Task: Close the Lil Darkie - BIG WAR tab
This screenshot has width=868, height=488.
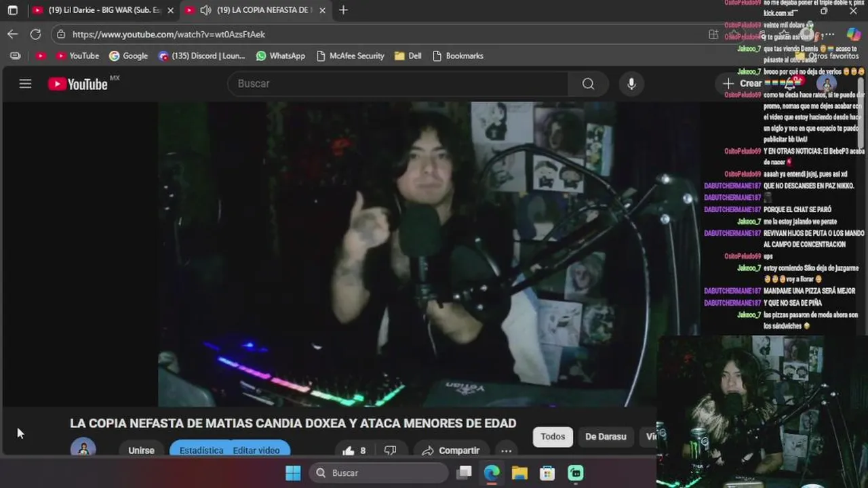Action: pos(170,10)
